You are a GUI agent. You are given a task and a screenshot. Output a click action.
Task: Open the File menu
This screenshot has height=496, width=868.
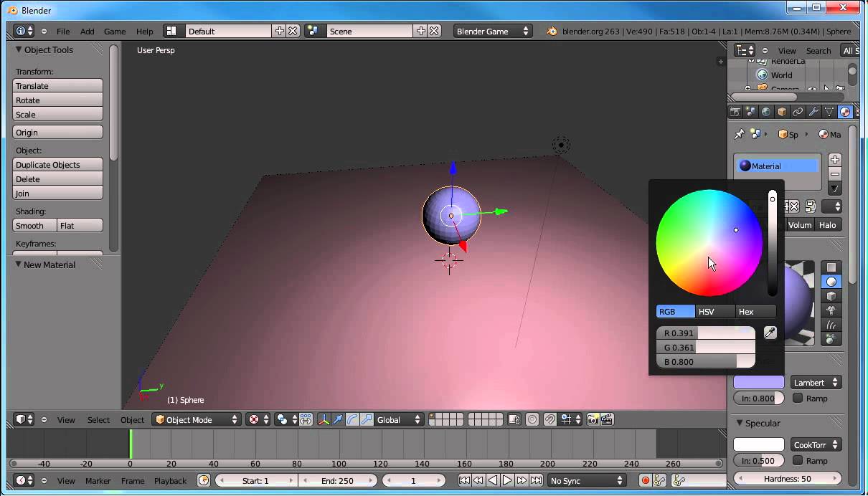tap(63, 31)
